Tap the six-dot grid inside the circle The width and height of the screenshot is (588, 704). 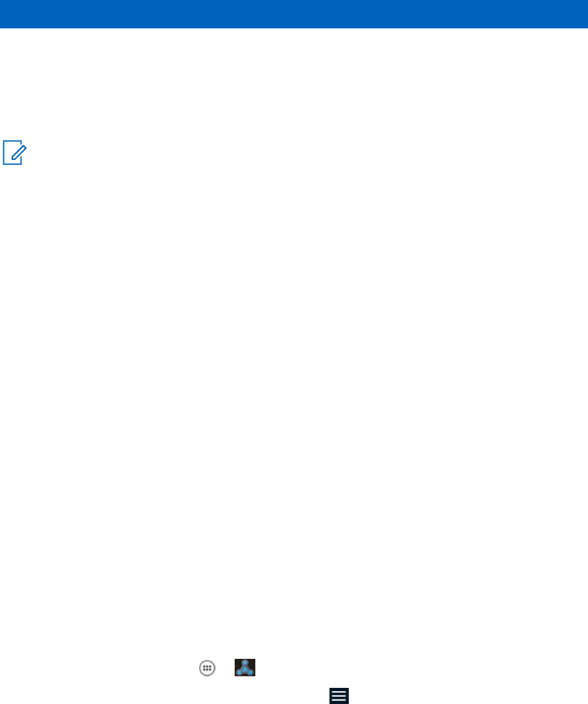click(x=207, y=668)
